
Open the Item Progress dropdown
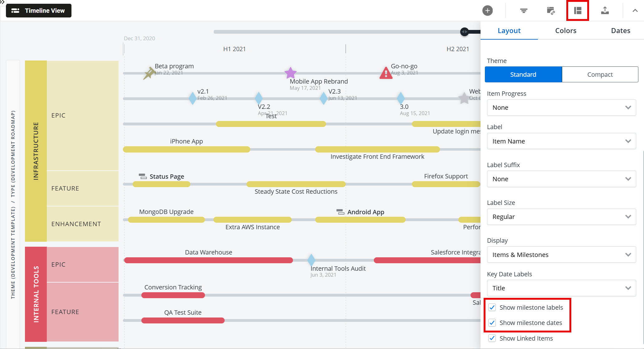pos(561,108)
